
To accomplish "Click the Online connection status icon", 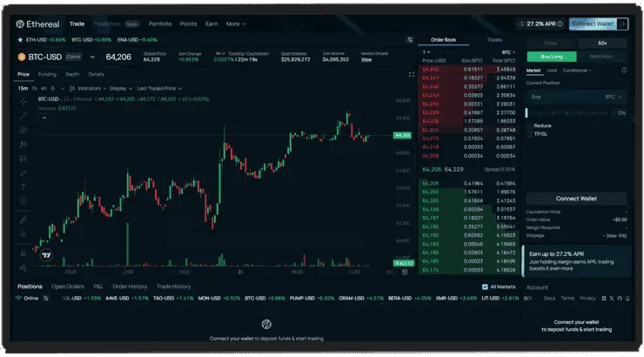I will coord(18,299).
